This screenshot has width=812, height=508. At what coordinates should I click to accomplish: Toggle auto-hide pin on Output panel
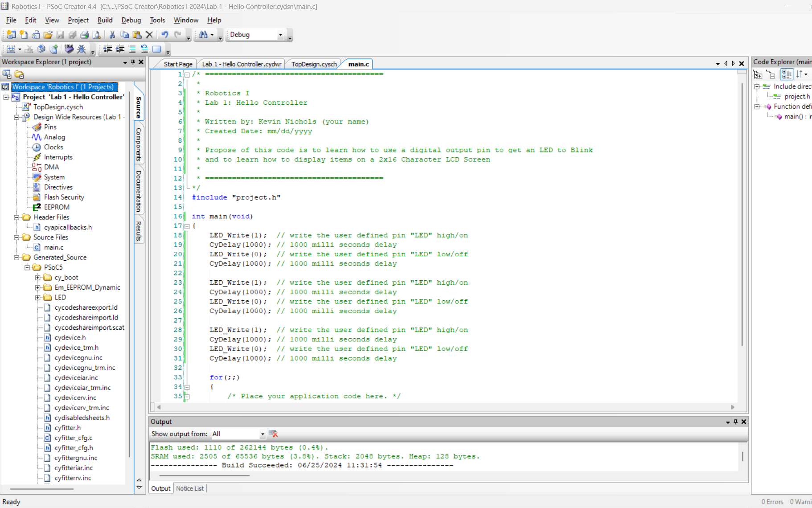(736, 422)
